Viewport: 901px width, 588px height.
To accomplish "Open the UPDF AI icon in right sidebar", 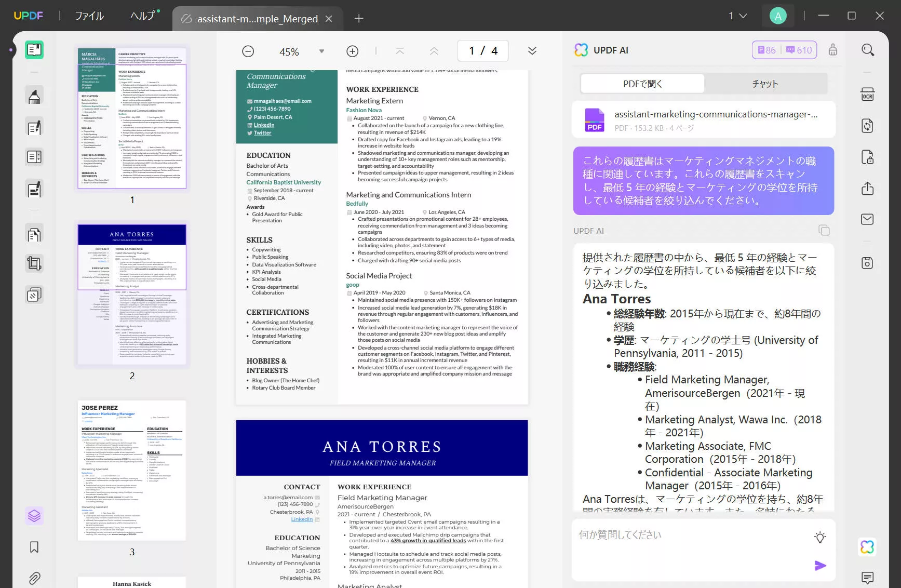I will [867, 547].
